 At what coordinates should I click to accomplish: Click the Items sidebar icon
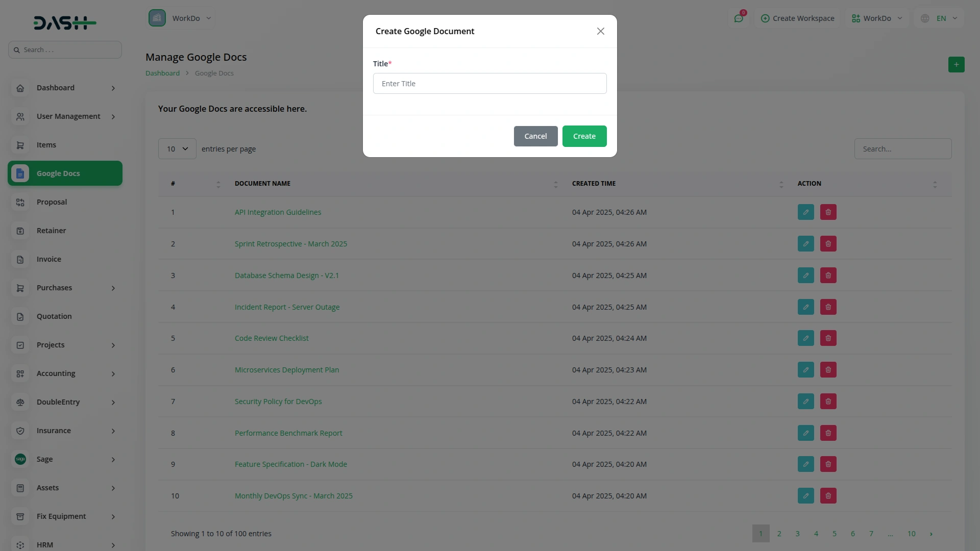pos(20,145)
